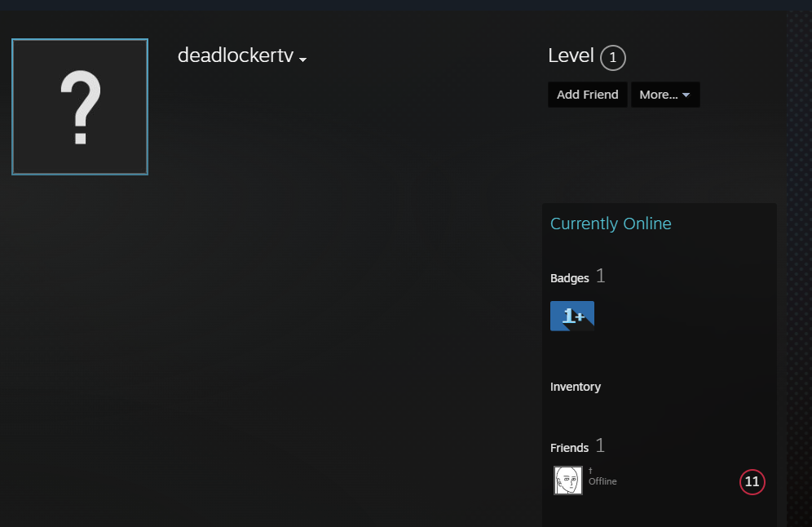
Task: Expand the More... dropdown menu
Action: pyautogui.click(x=665, y=95)
